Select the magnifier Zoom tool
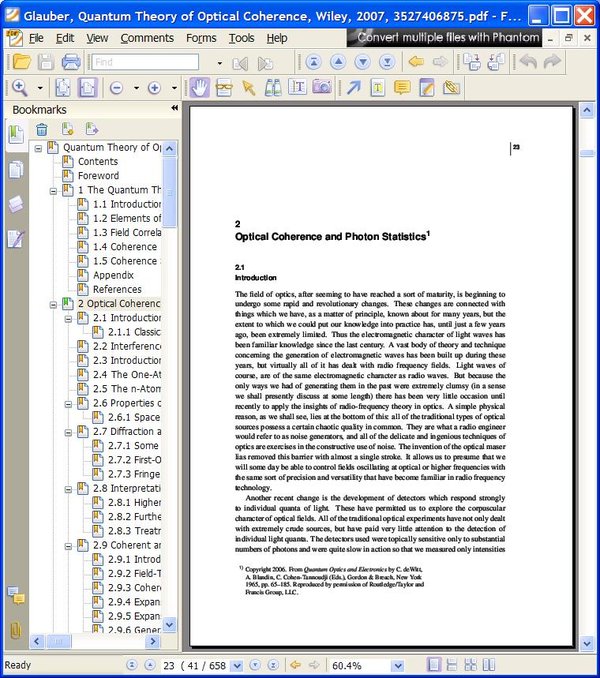The height and width of the screenshot is (678, 600). (20, 88)
